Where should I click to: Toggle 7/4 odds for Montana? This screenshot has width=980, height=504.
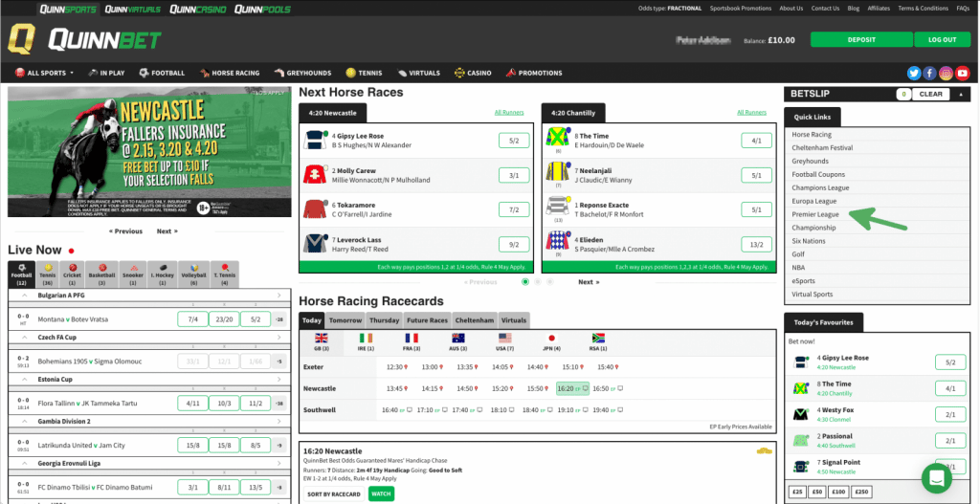pyautogui.click(x=193, y=319)
